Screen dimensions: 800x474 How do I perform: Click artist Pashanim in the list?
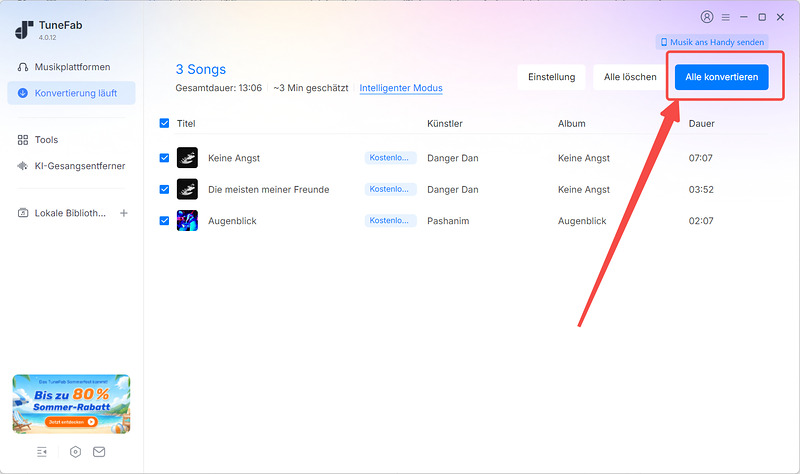[x=448, y=221]
